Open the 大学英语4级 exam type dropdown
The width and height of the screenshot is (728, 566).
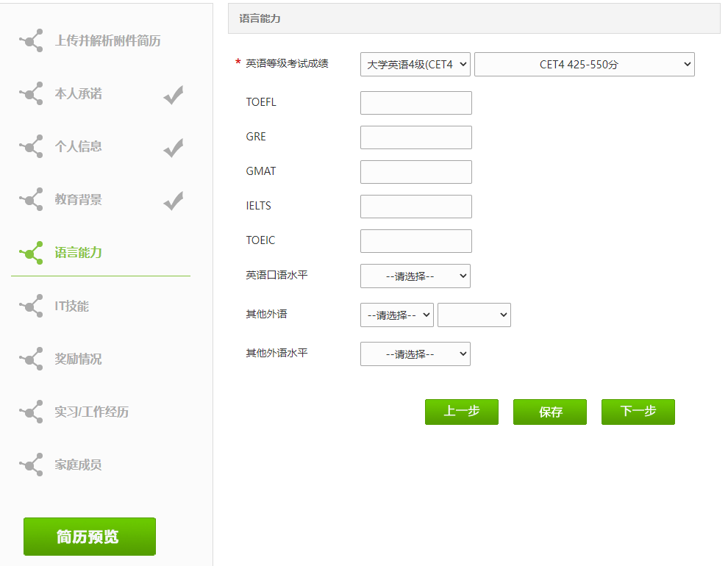pos(415,65)
